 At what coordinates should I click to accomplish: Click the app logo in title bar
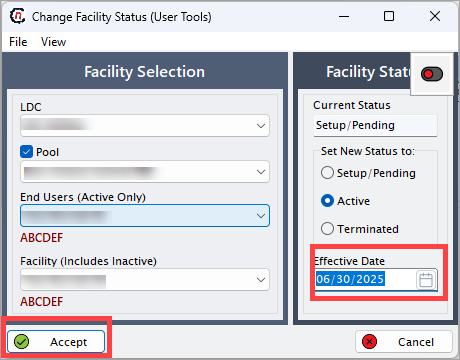[x=17, y=16]
